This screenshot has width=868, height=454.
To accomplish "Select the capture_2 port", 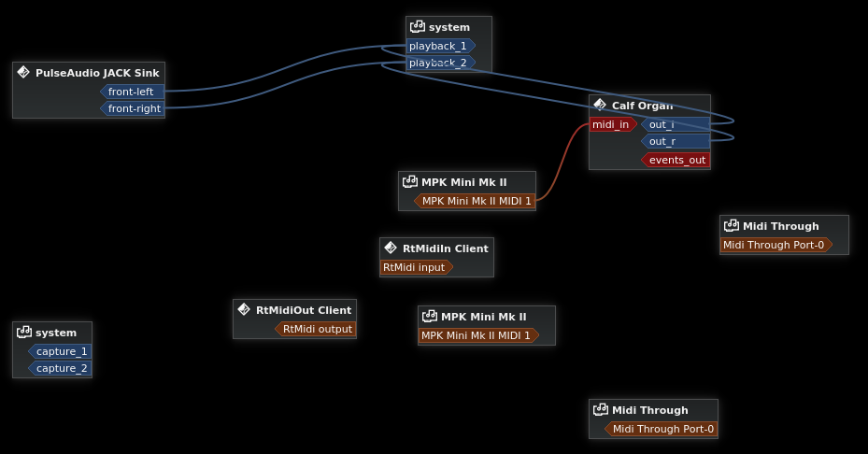I will point(60,368).
